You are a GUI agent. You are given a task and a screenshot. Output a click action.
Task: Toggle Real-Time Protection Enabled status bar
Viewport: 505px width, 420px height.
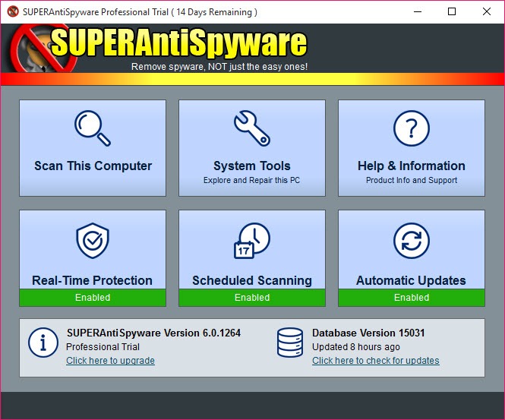click(92, 298)
